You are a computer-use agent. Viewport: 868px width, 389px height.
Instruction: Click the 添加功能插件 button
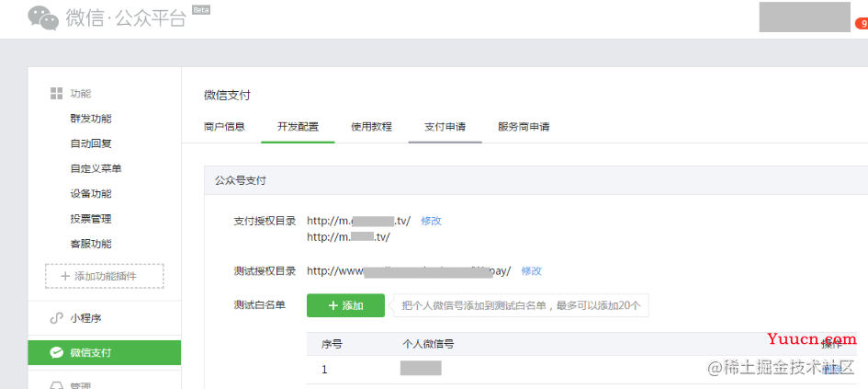105,276
